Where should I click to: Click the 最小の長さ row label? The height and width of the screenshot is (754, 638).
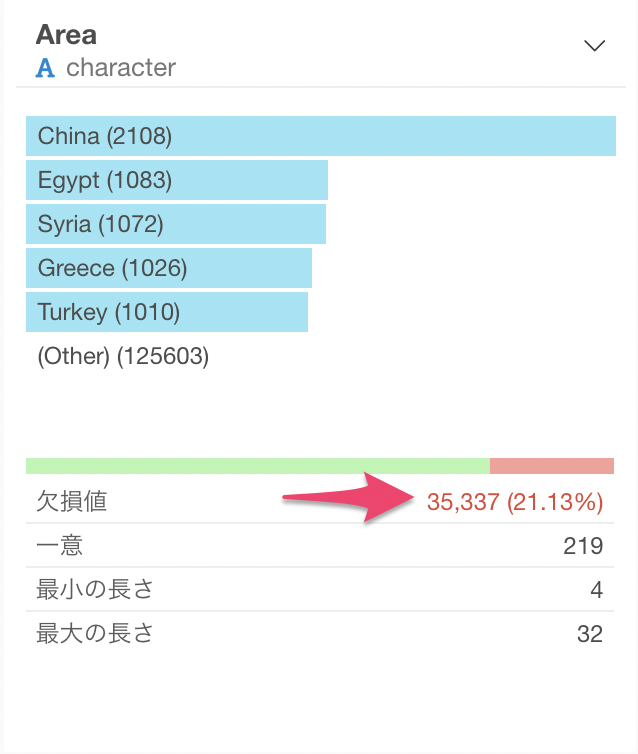click(95, 590)
